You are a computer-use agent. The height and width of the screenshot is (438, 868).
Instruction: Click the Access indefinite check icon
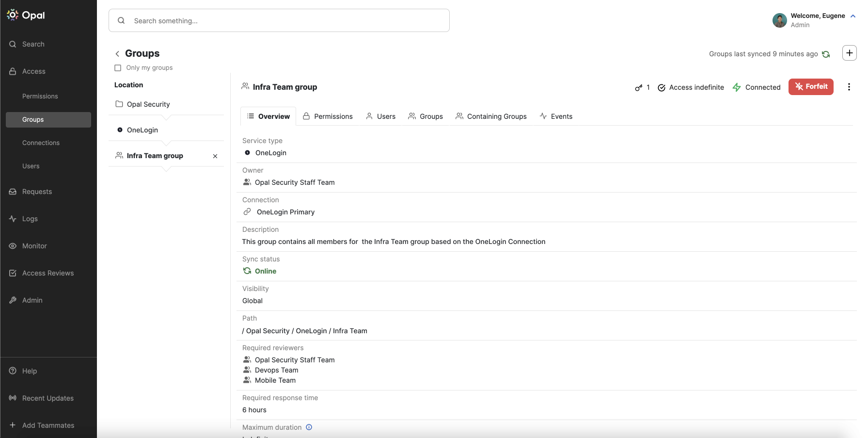click(x=662, y=87)
